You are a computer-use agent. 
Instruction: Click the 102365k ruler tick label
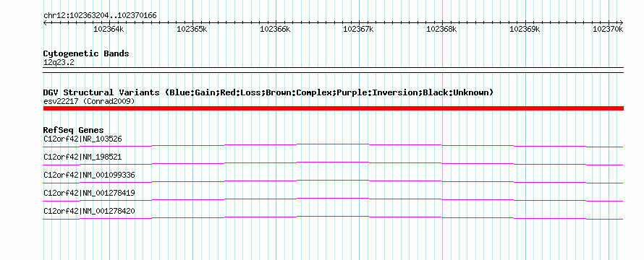click(192, 29)
